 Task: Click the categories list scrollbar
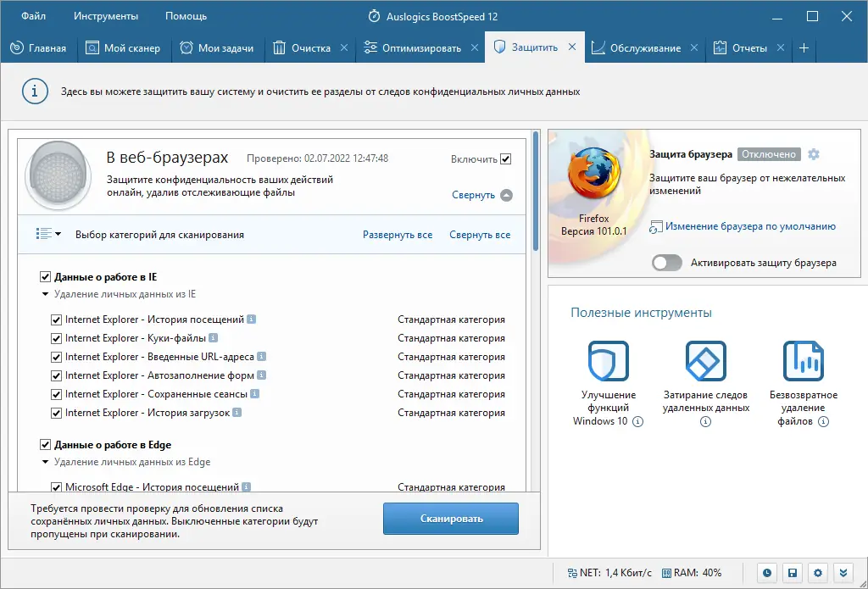536,191
